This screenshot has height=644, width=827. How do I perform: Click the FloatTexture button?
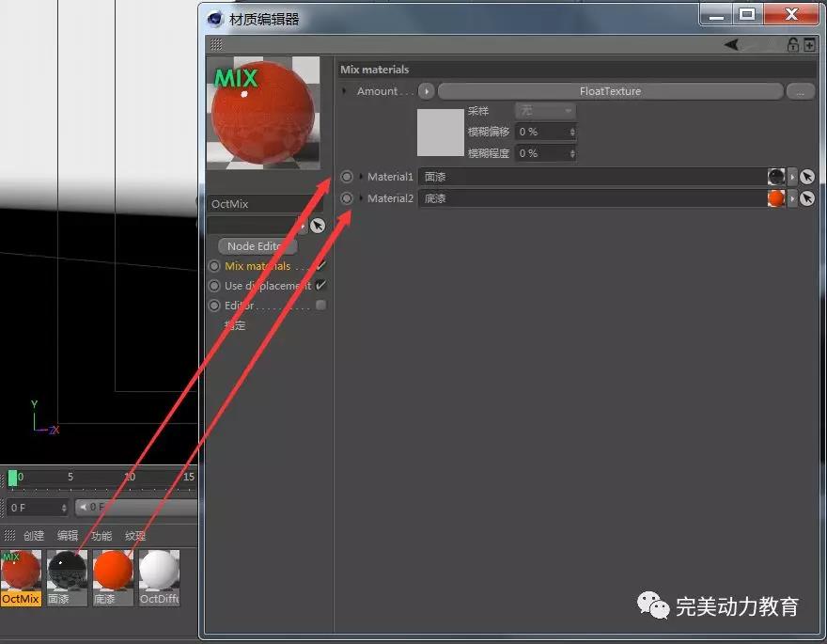(610, 91)
